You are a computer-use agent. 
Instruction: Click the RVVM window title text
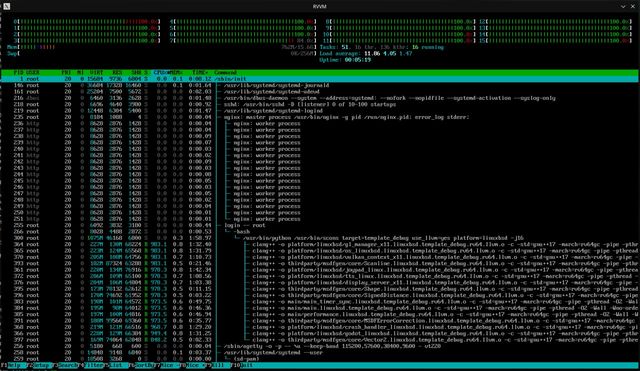(x=320, y=7)
